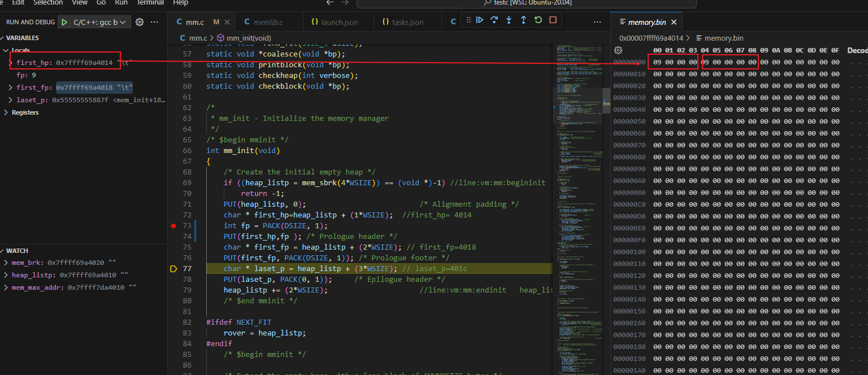Click the Step Out debug icon
The image size is (868, 375).
tap(523, 20)
